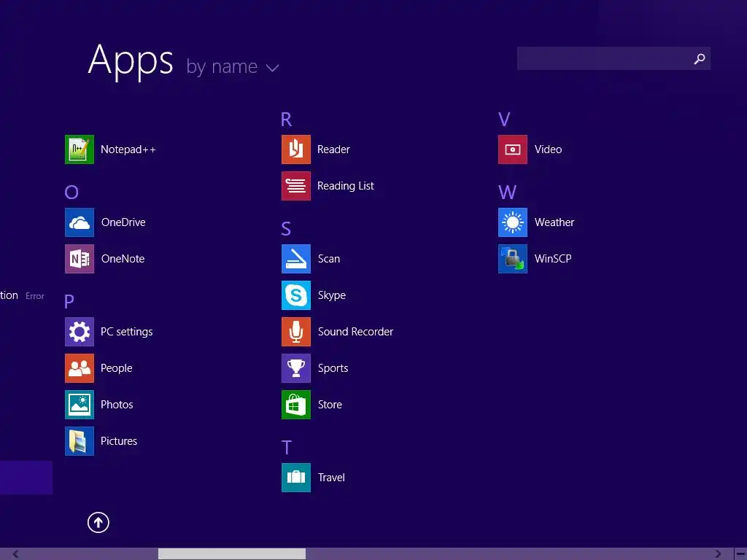Image resolution: width=747 pixels, height=560 pixels.
Task: Click the scrollbar right arrow
Action: tap(718, 554)
